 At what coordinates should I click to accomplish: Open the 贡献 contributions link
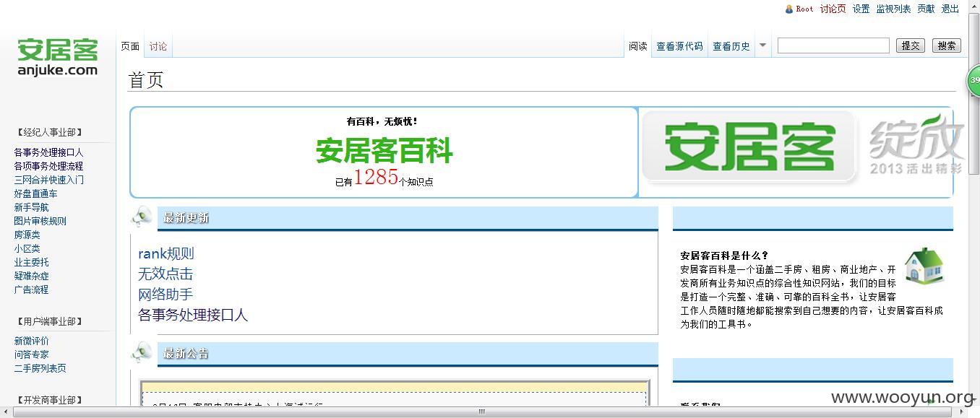[926, 9]
